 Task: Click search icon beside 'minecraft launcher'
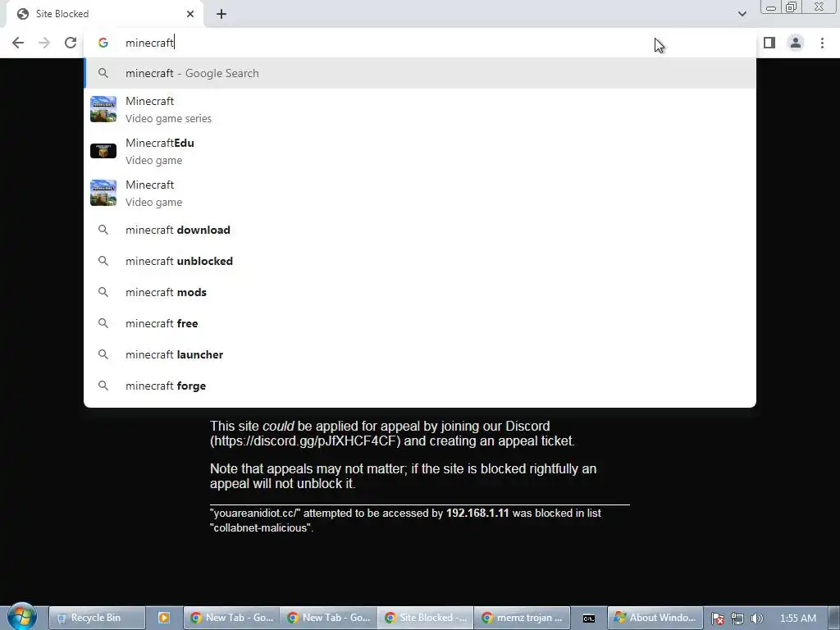click(x=103, y=354)
